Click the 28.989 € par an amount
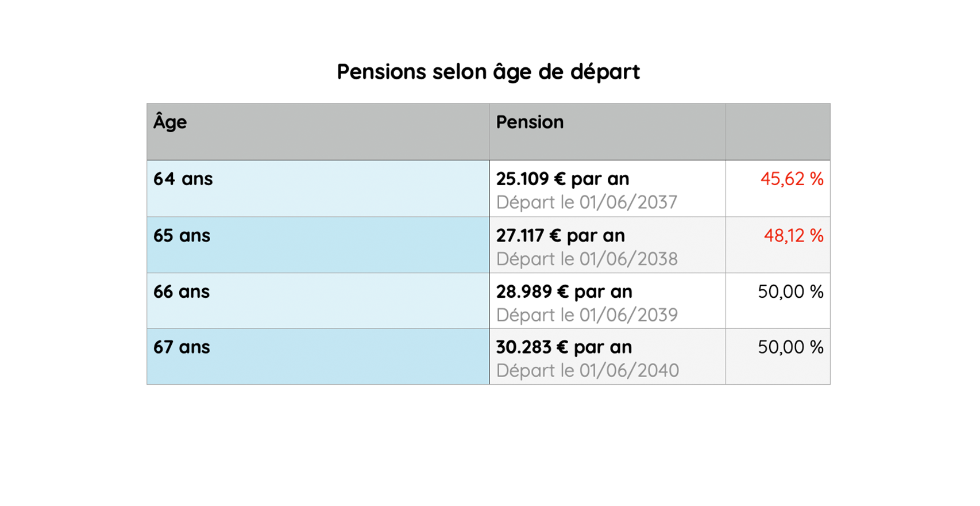The height and width of the screenshot is (506, 980). (x=564, y=292)
